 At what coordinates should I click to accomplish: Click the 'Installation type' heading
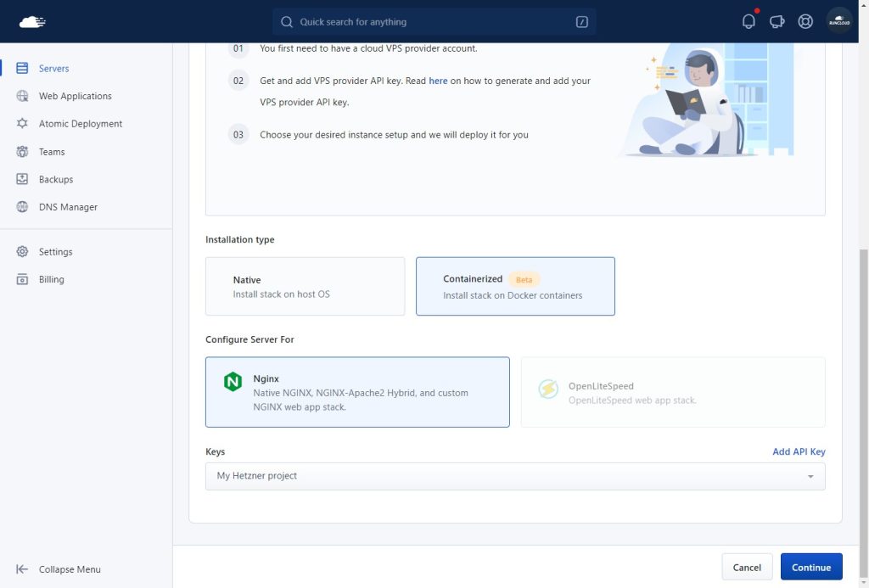(x=240, y=239)
